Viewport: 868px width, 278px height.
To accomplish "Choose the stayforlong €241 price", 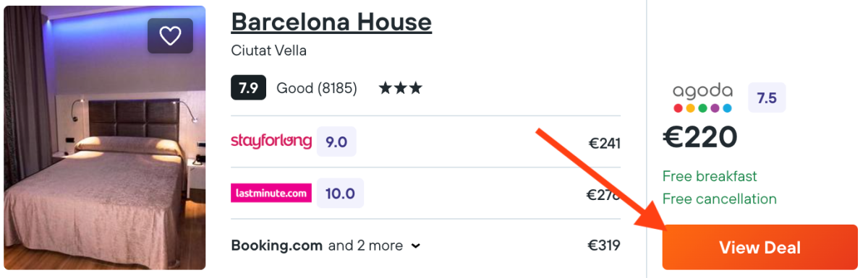I will tap(605, 143).
